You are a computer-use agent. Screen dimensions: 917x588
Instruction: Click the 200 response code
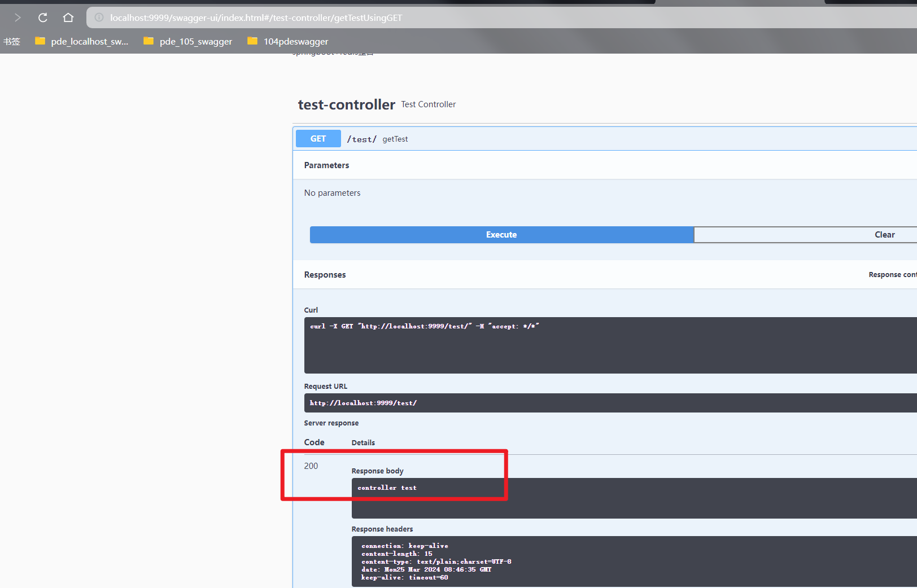(x=311, y=466)
